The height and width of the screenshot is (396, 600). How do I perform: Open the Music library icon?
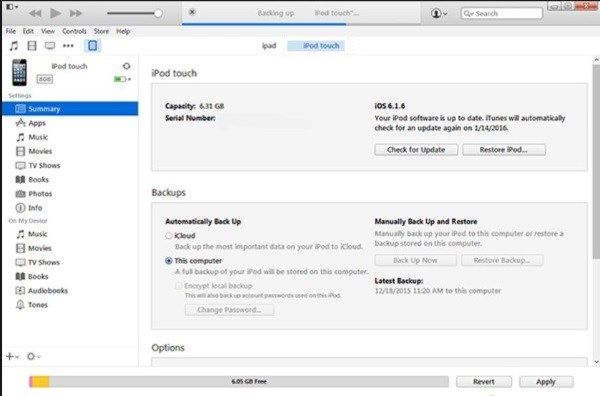[x=14, y=46]
